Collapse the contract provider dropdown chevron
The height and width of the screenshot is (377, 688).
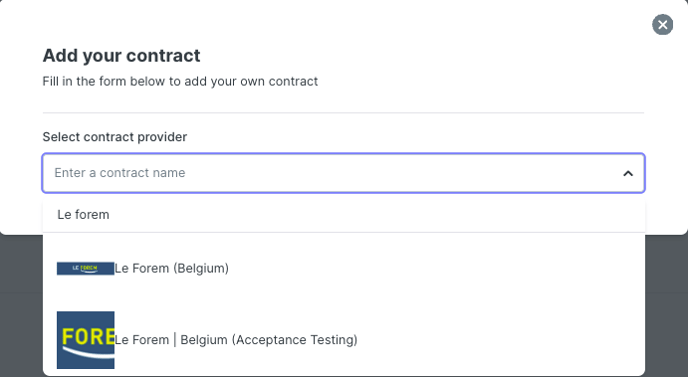click(628, 173)
